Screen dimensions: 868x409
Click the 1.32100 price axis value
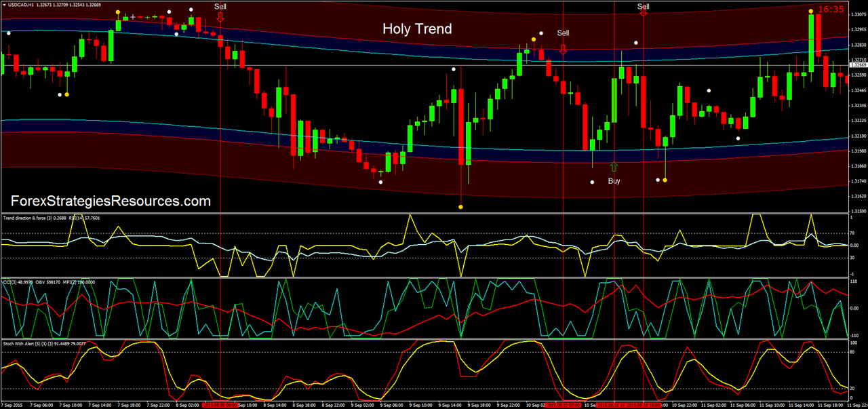(859, 136)
